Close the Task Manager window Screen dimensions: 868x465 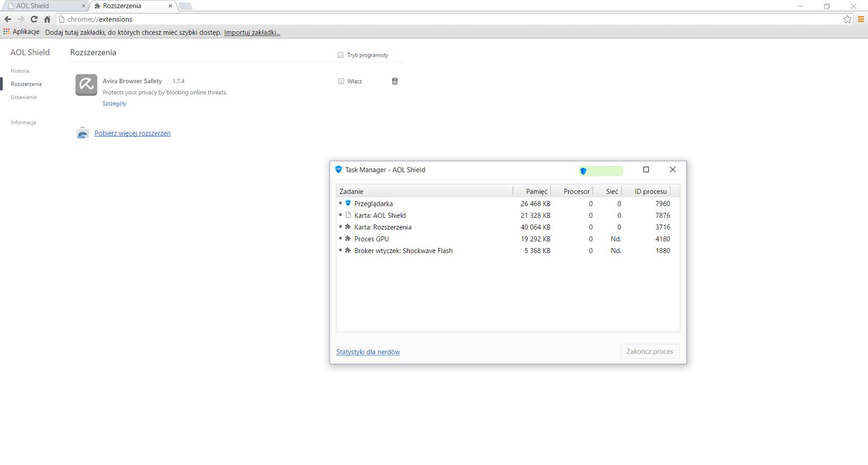point(673,169)
